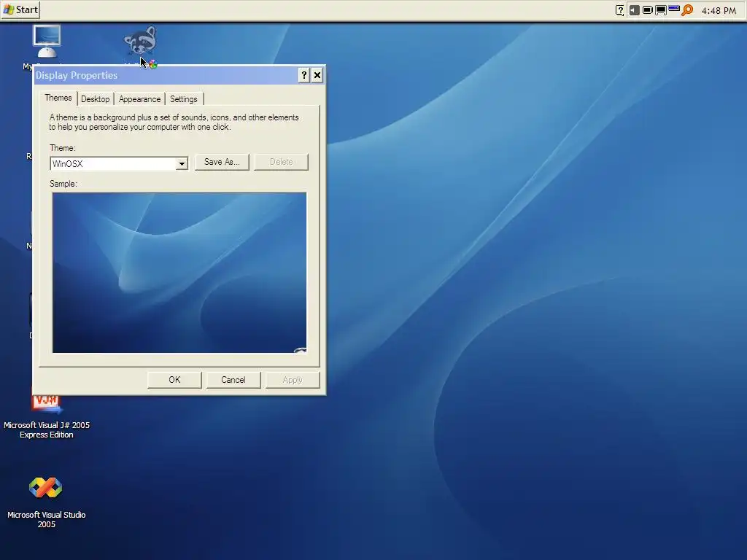747x560 pixels.
Task: Confirm with the OK button
Action: pyautogui.click(x=174, y=380)
